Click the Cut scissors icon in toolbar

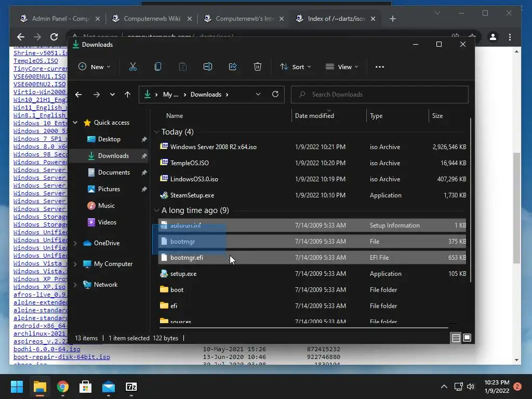(132, 67)
